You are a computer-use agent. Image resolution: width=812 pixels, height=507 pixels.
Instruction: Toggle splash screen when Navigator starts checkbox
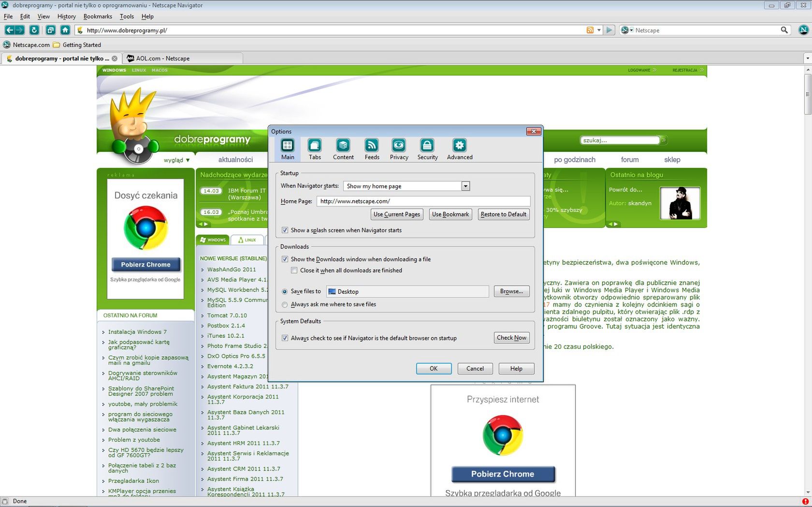tap(285, 230)
